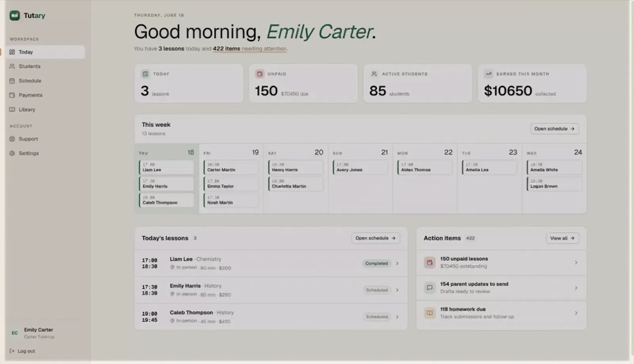Click the 422 items needing attention link
634x364 pixels.
point(250,49)
